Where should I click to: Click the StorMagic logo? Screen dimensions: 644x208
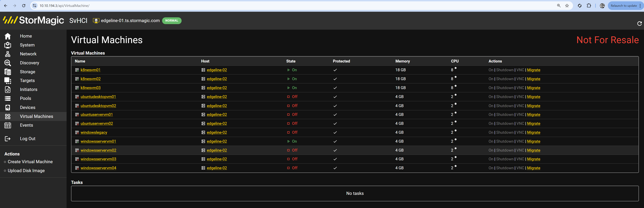[33, 20]
